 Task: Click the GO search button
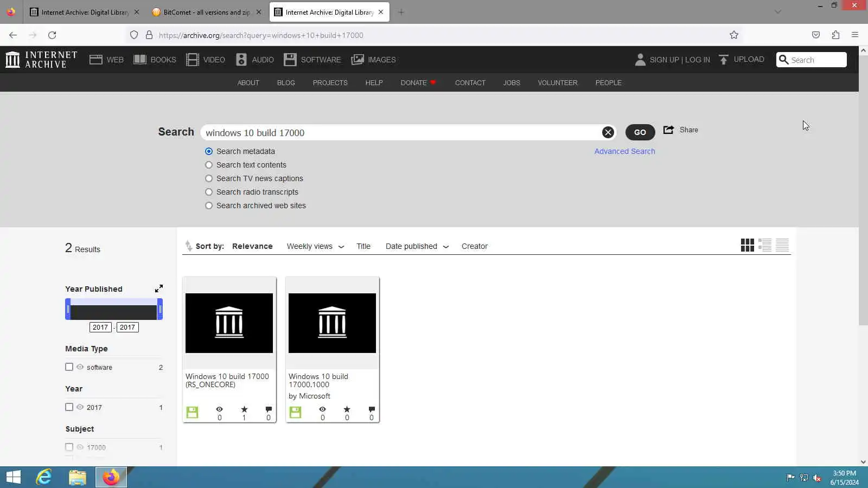click(640, 132)
